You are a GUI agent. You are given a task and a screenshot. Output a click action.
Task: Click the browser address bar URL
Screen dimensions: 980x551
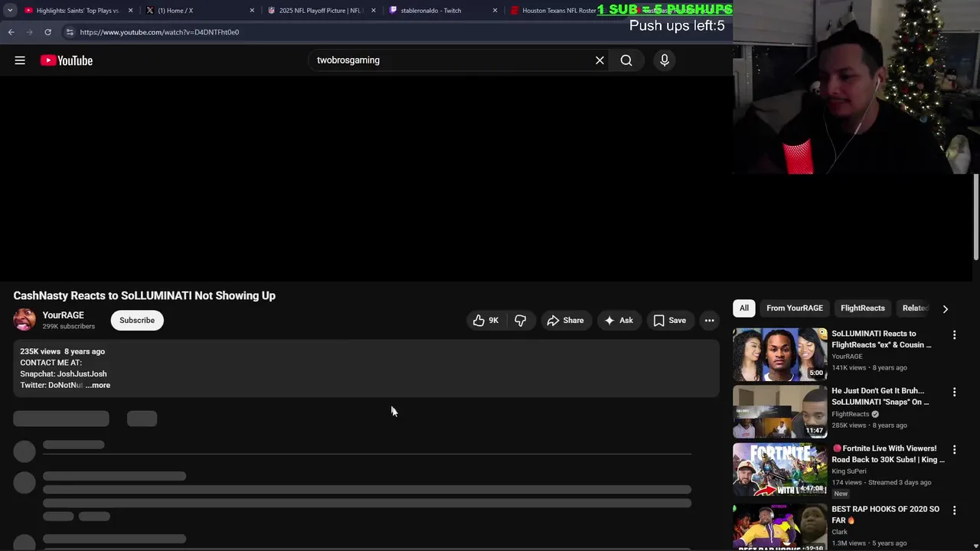pos(159,32)
